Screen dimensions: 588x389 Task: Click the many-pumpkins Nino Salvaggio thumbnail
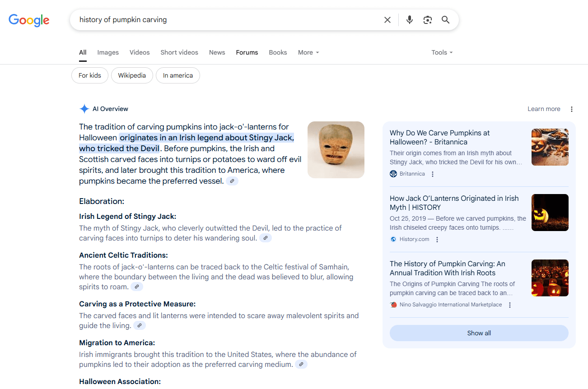550,278
